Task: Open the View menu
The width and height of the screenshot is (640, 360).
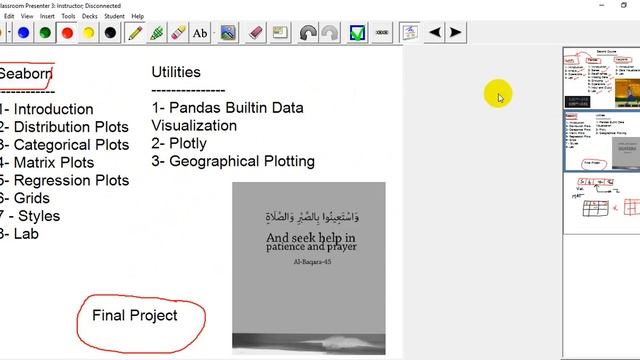Action: [27, 16]
